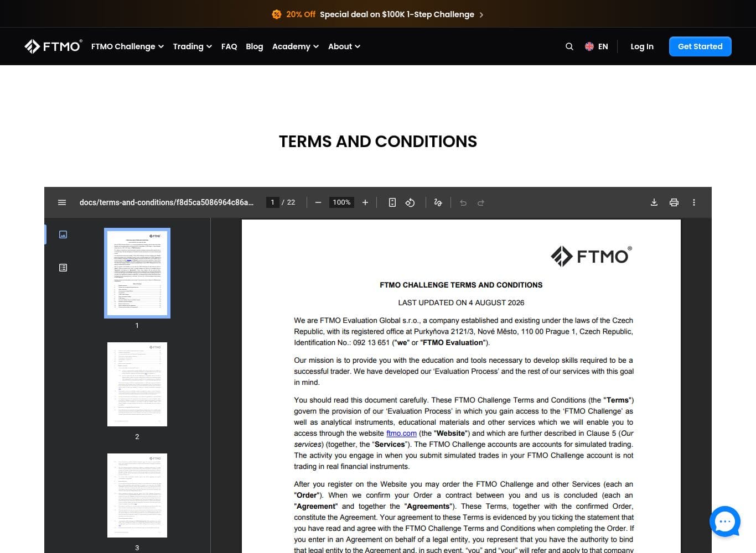The height and width of the screenshot is (553, 756).
Task: Expand the Academy dropdown menu
Action: pyautogui.click(x=296, y=46)
